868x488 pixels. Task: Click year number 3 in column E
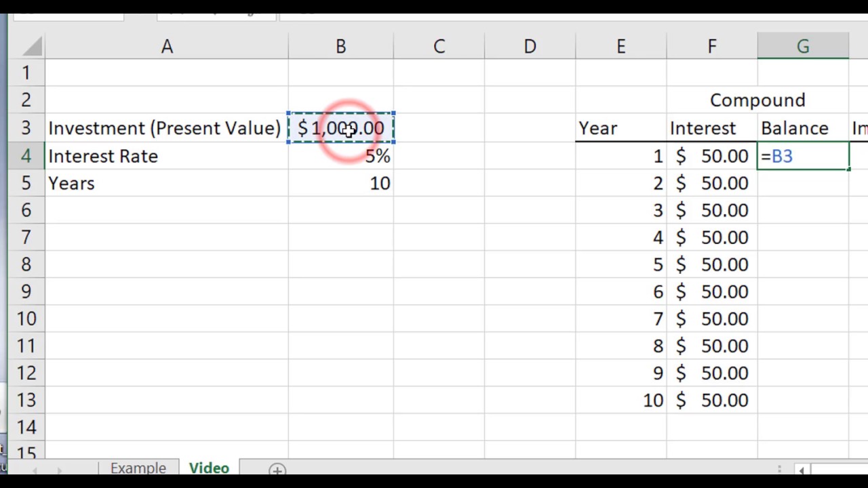pos(620,210)
